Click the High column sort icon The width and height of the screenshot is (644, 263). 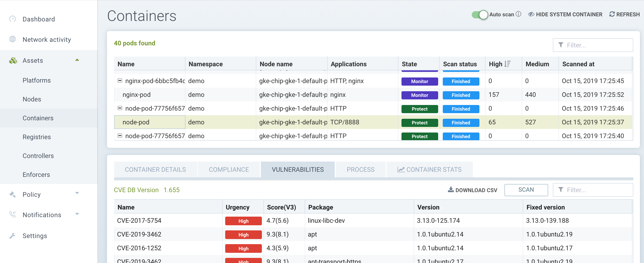(507, 64)
